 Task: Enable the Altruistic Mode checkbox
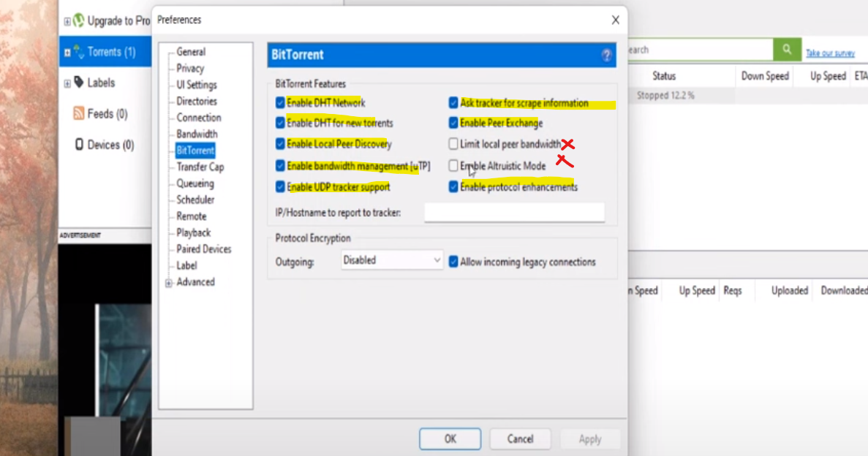(453, 166)
